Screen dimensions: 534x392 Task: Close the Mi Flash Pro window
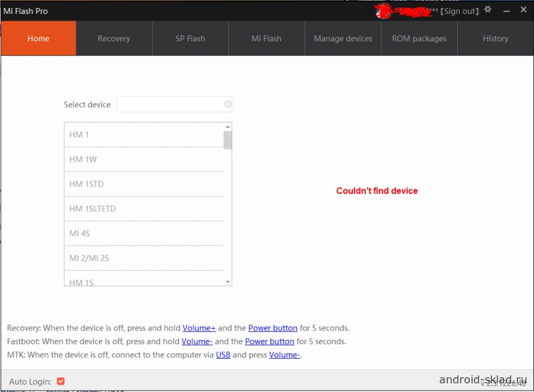[x=523, y=11]
